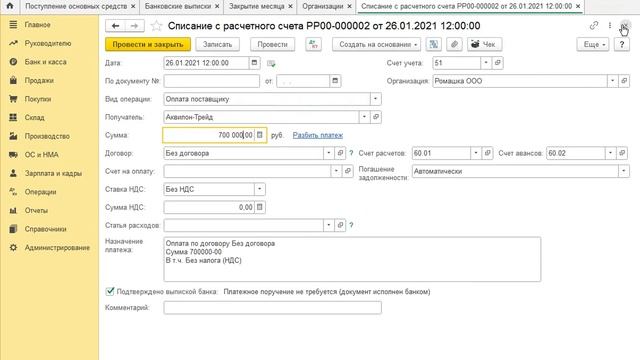Go back with the left arrow button
This screenshot has width=640, height=360.
[x=115, y=26]
